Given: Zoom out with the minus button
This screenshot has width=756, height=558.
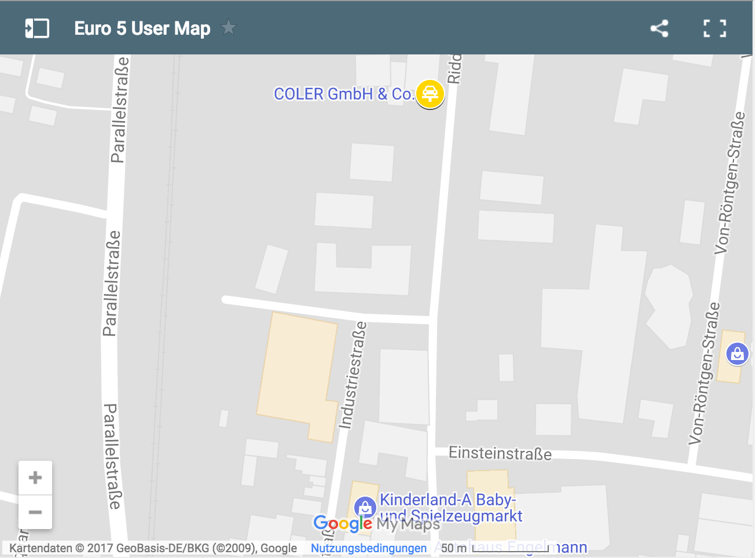Looking at the screenshot, I should click(35, 512).
